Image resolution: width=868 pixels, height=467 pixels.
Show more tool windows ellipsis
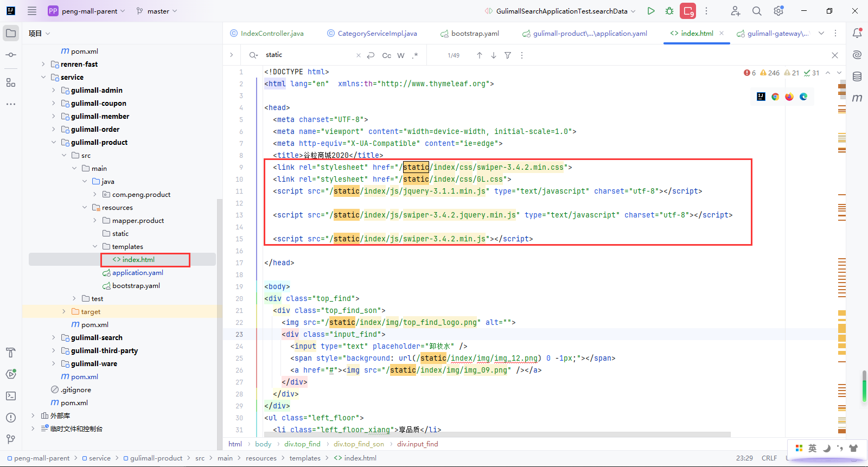[11, 104]
